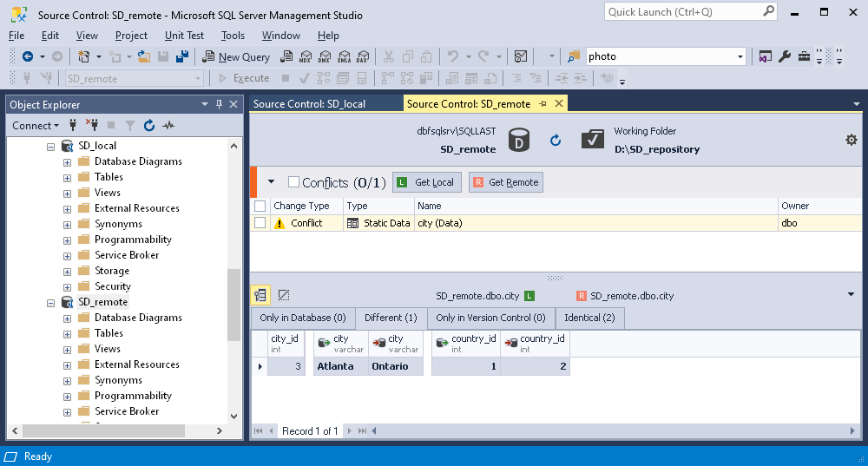
Task: Check the Conflicts group checkbox
Action: (294, 182)
